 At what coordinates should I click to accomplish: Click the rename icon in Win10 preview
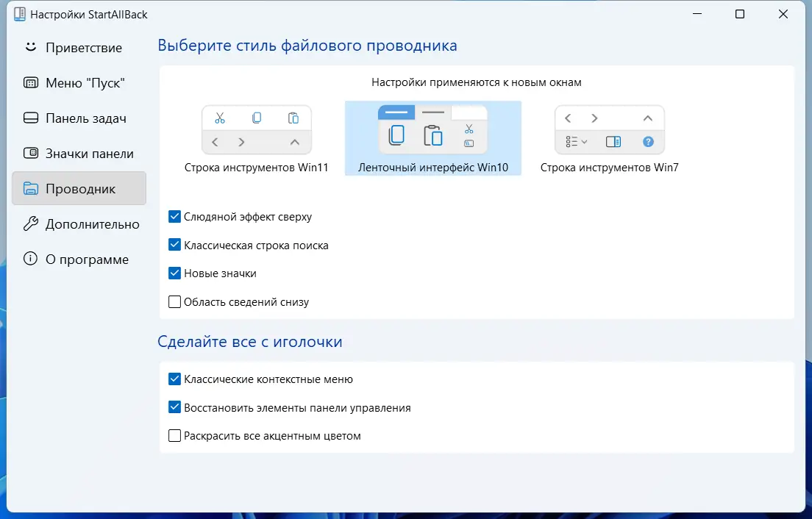pos(469,143)
